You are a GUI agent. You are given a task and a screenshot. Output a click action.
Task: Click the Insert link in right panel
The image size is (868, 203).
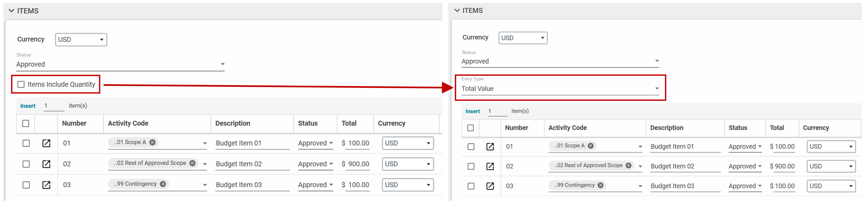pyautogui.click(x=472, y=112)
